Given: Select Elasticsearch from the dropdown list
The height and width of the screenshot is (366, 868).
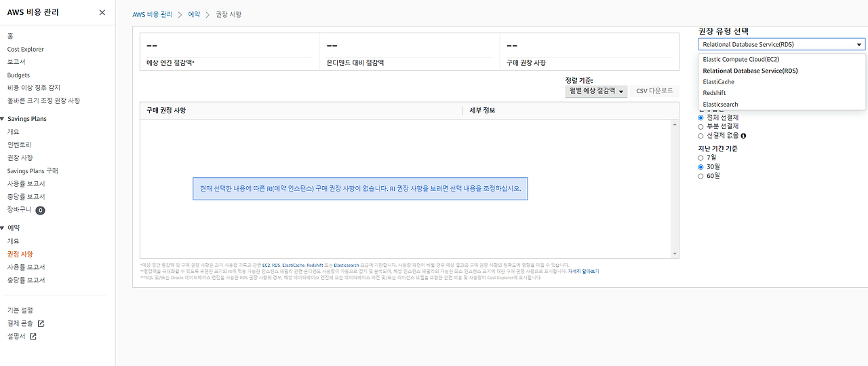Looking at the screenshot, I should [782, 105].
